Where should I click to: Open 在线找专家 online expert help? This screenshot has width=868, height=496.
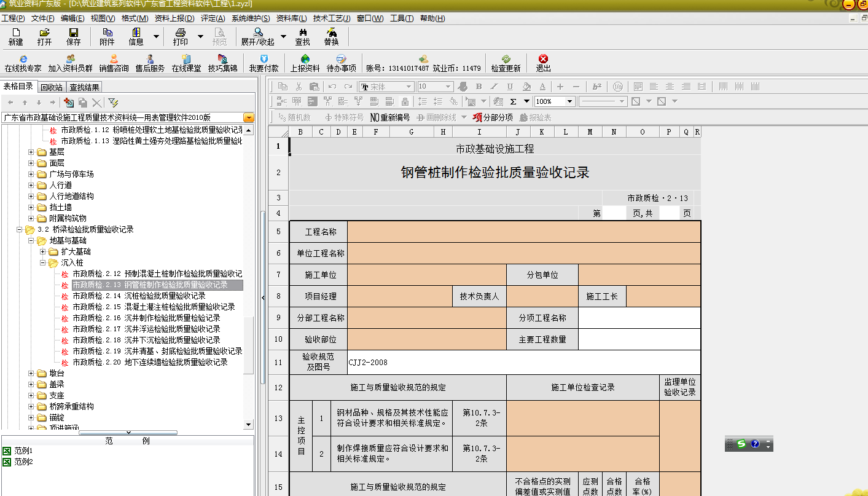(x=23, y=63)
